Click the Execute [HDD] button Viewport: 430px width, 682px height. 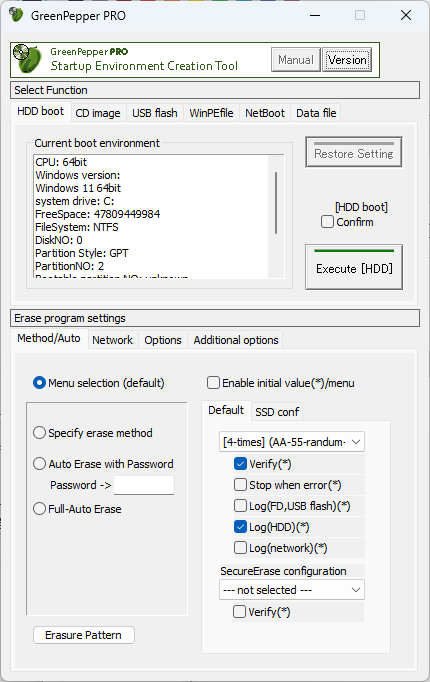click(x=354, y=267)
